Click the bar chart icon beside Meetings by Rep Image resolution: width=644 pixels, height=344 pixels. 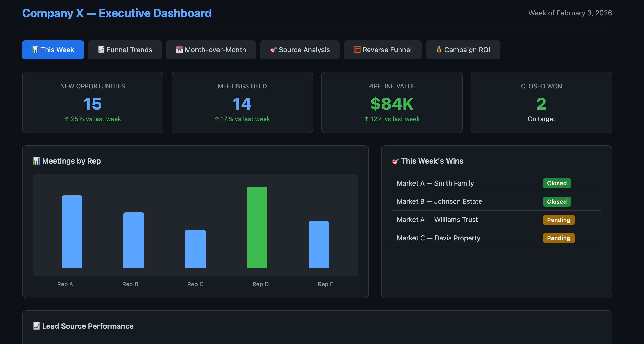(x=36, y=161)
